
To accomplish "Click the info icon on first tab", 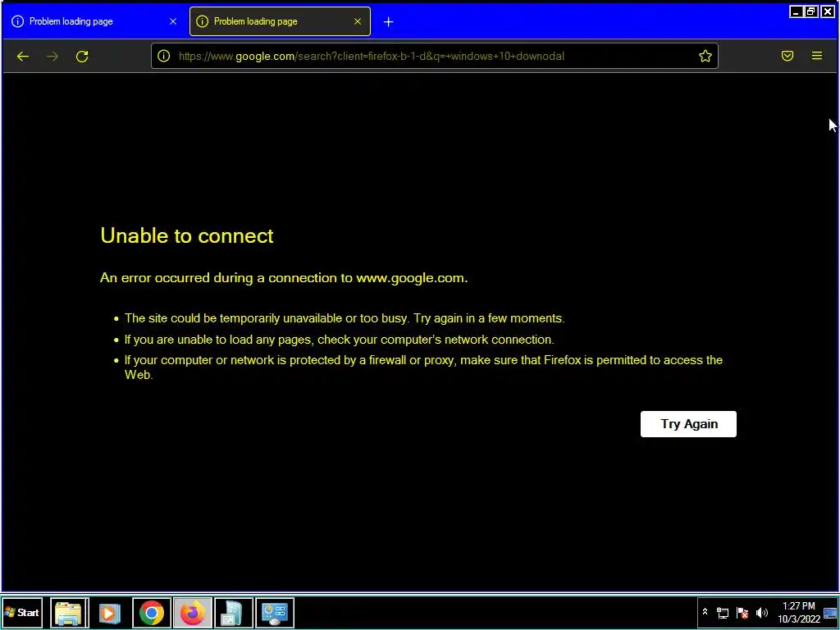I will tap(18, 21).
